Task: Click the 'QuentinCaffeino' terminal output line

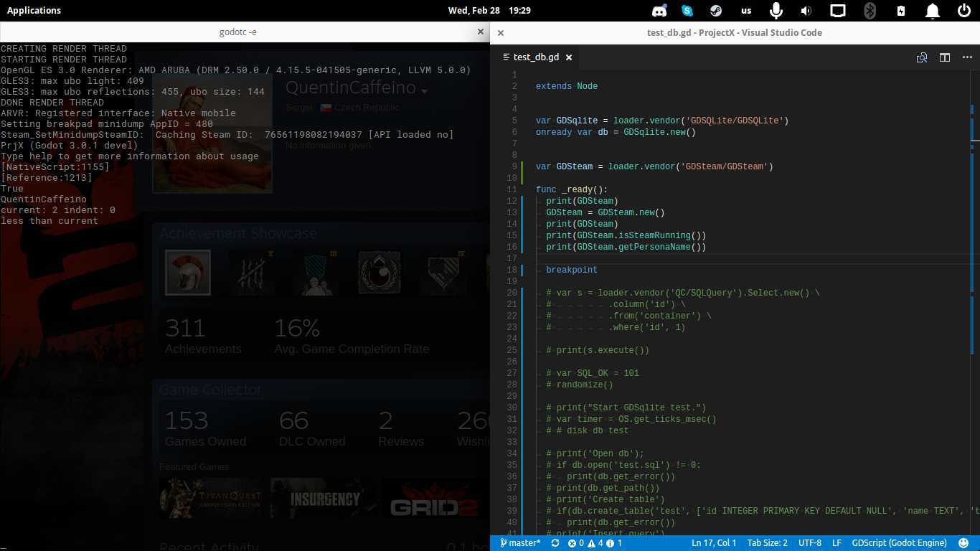Action: click(43, 199)
